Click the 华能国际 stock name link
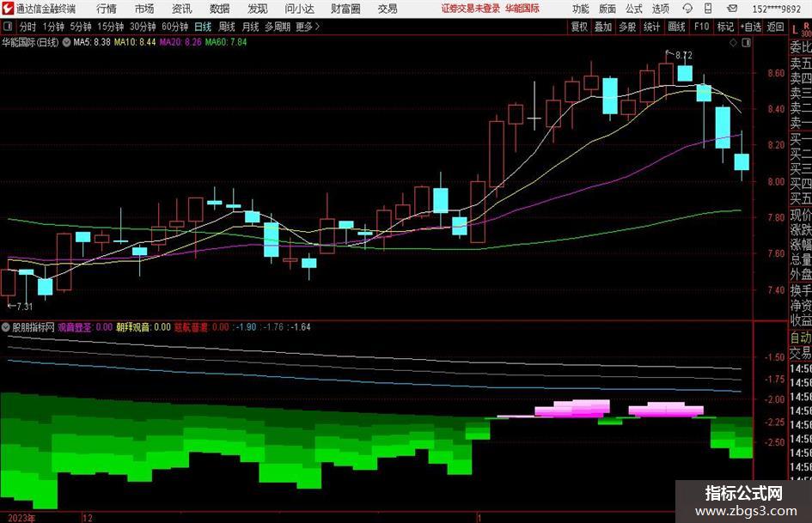 (x=522, y=9)
